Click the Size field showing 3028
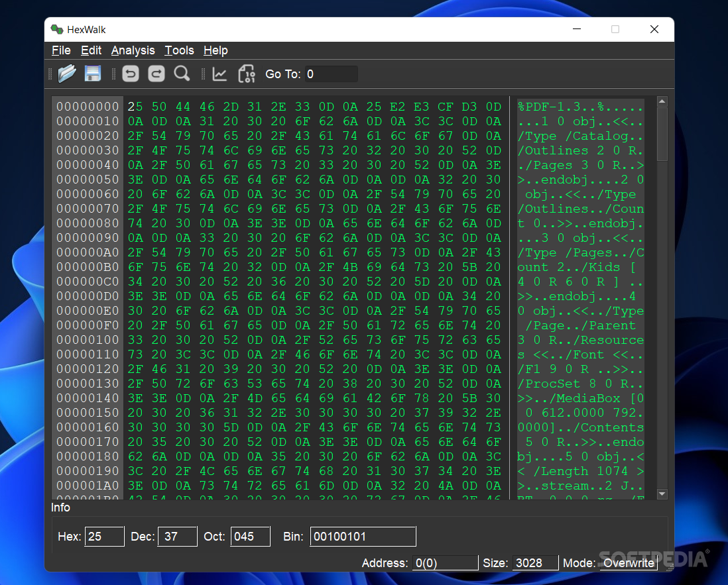 click(535, 562)
